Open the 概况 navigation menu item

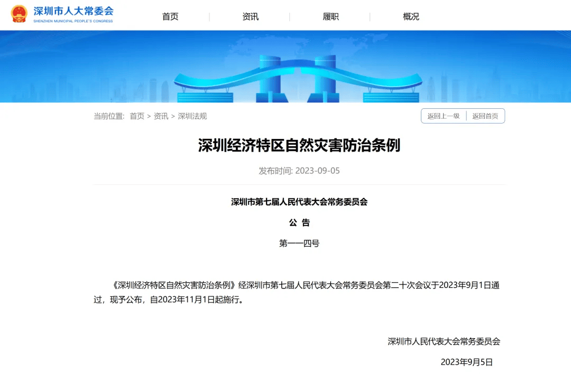411,16
